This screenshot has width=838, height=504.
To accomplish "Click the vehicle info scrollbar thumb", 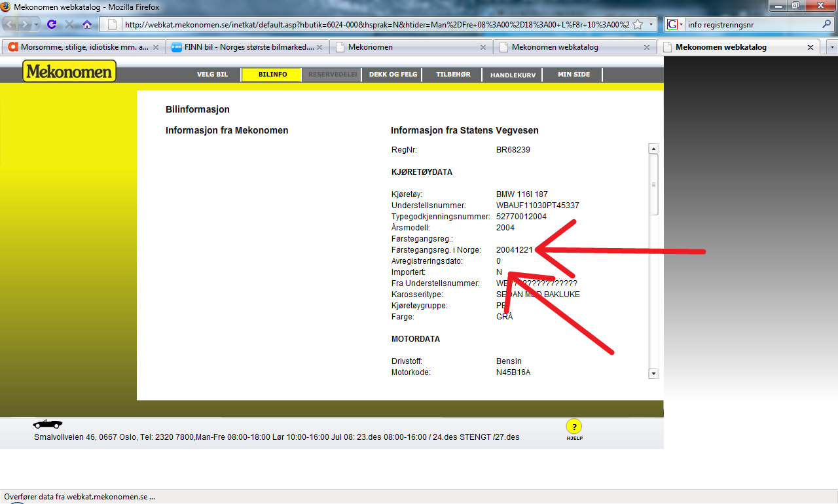I will click(653, 184).
